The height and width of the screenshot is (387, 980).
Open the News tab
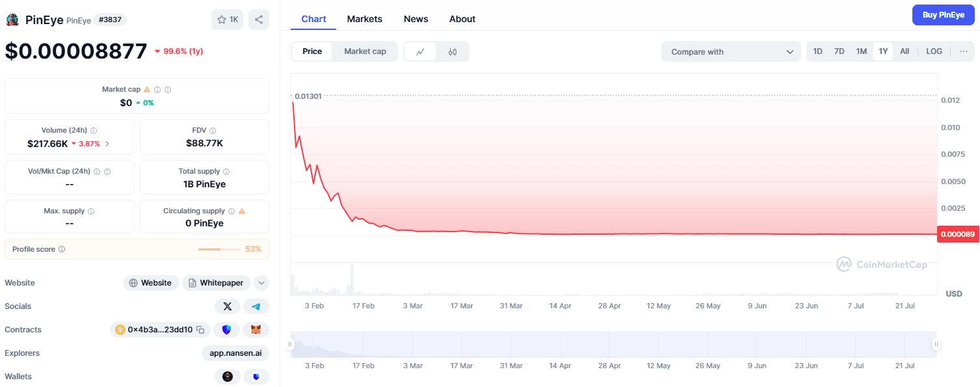coord(416,19)
